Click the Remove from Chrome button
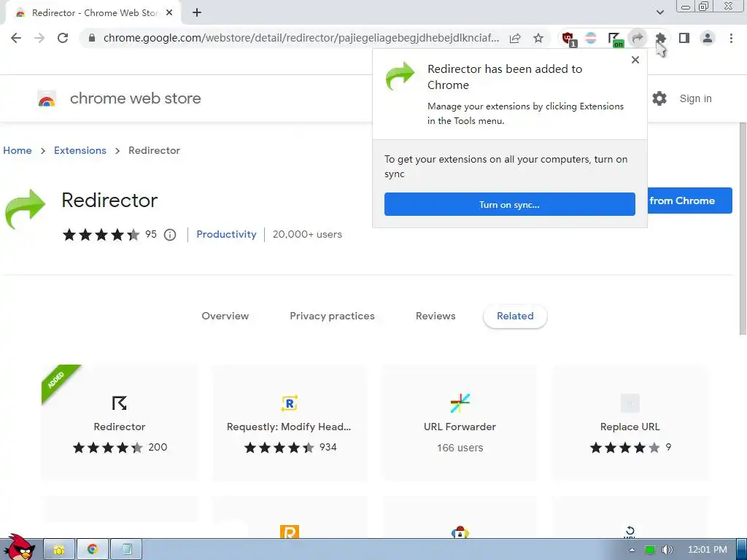The width and height of the screenshot is (747, 560). tap(689, 201)
